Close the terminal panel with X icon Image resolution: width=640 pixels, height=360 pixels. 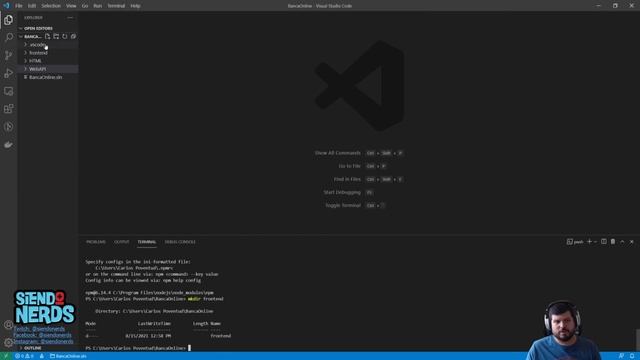[631, 242]
